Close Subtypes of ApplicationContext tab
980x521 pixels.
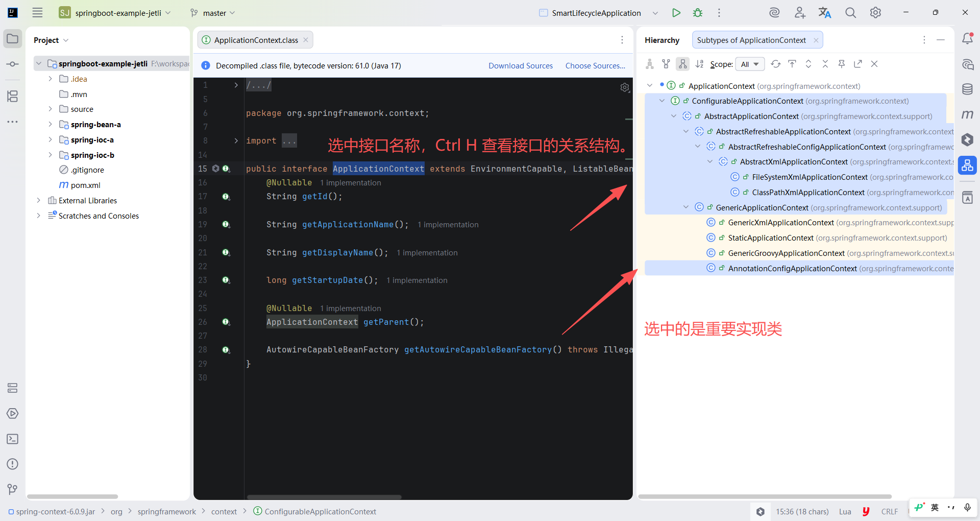[816, 40]
